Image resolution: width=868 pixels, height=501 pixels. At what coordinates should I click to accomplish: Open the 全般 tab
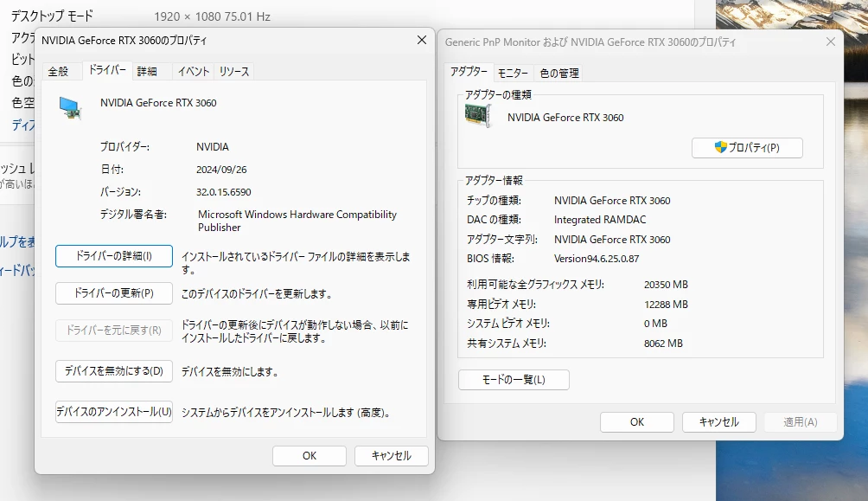tap(58, 72)
